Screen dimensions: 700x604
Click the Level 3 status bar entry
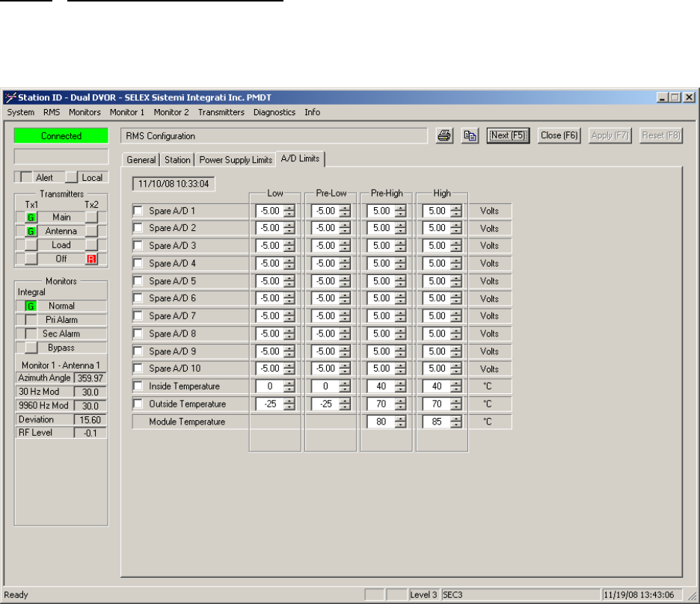(x=423, y=594)
